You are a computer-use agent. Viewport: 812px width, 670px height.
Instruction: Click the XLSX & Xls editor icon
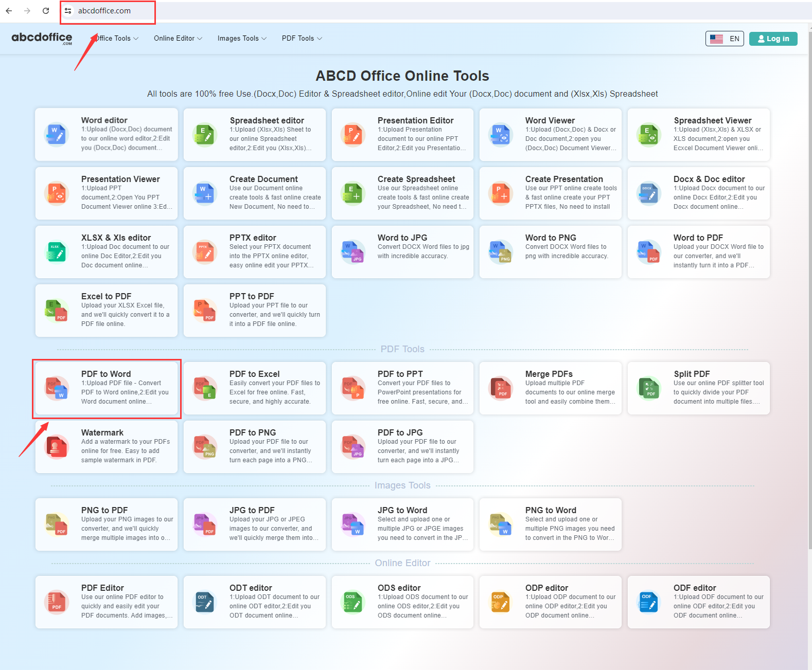[x=57, y=252]
